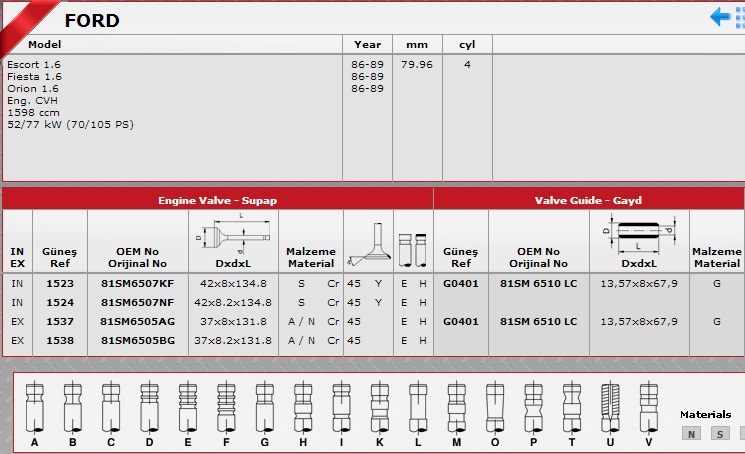Screen dimensions: 745x454
Task: Click dimension 37x8x131.8 cell
Action: tap(233, 322)
